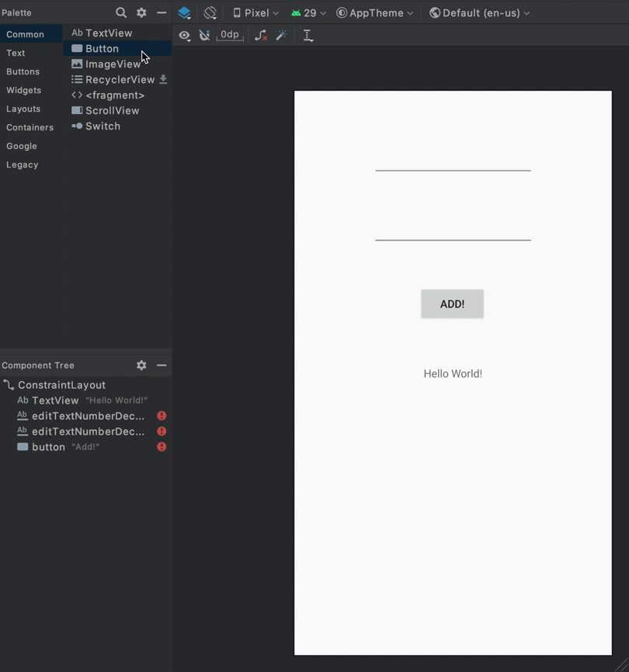The height and width of the screenshot is (672, 629).
Task: Pick Button in the palette
Action: tap(117, 48)
